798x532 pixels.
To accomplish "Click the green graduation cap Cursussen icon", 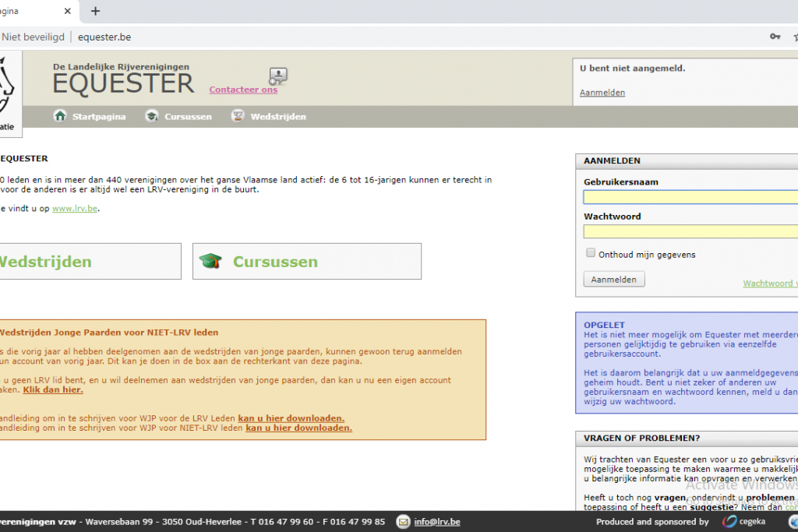I will pos(210,261).
